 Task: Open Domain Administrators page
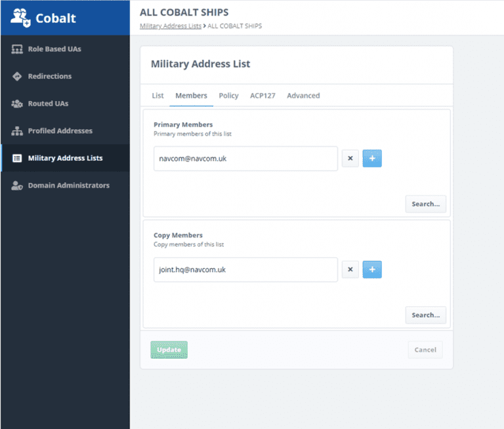tap(66, 186)
